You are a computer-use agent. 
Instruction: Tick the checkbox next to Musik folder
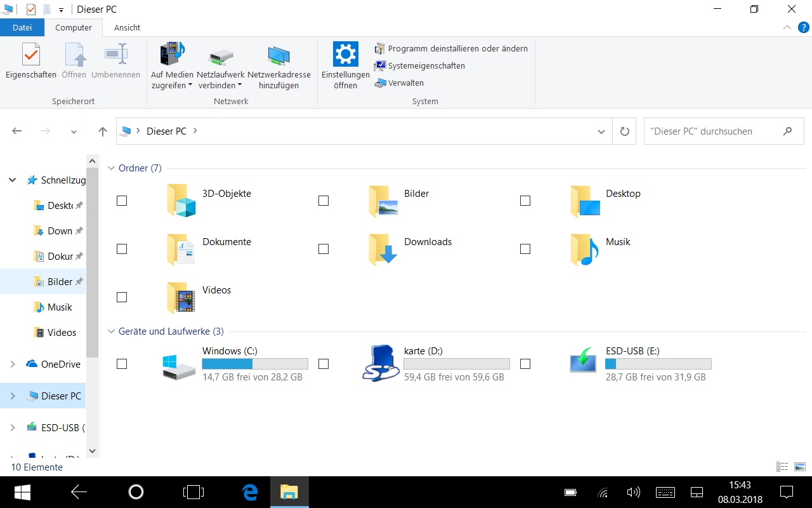525,249
